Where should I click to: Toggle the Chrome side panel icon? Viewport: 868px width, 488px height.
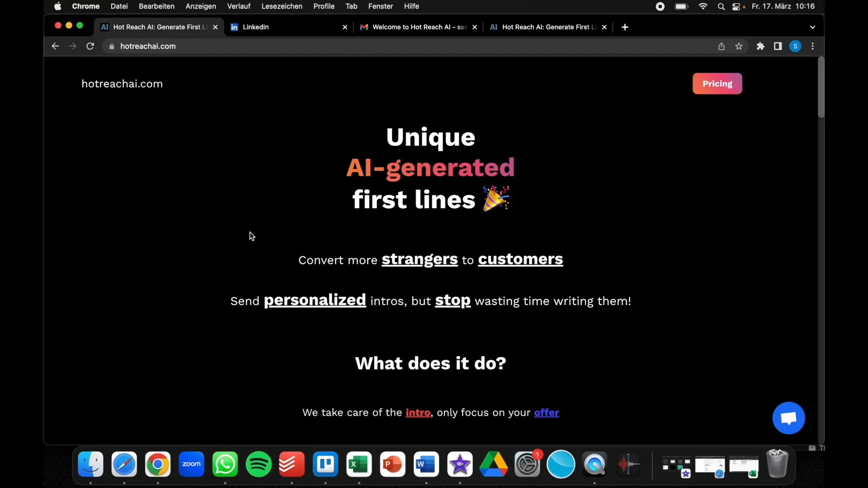(x=778, y=46)
